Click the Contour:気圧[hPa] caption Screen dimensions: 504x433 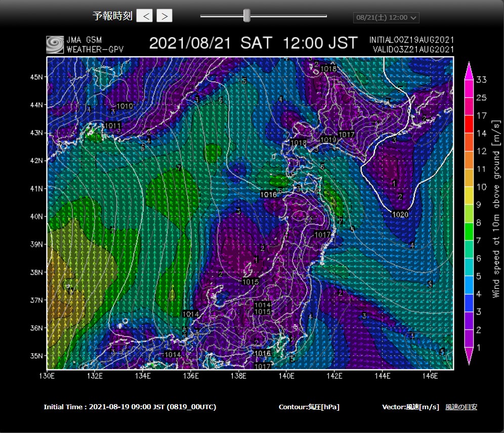click(x=309, y=407)
